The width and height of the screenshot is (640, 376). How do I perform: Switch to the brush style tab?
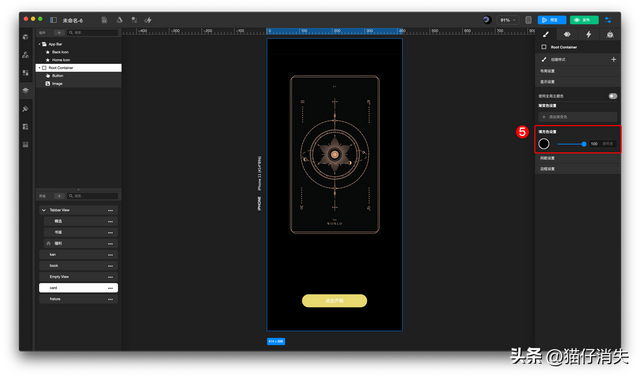(546, 34)
